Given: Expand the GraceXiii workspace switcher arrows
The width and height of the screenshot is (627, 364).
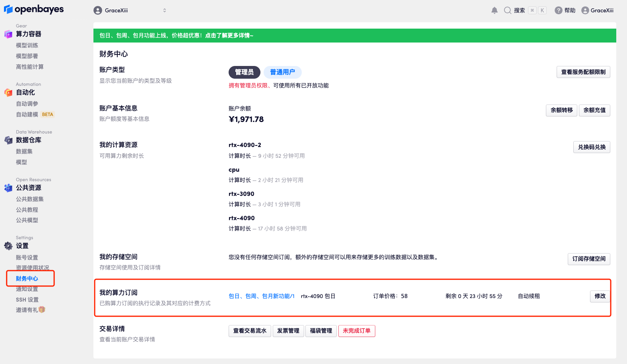Looking at the screenshot, I should [165, 10].
